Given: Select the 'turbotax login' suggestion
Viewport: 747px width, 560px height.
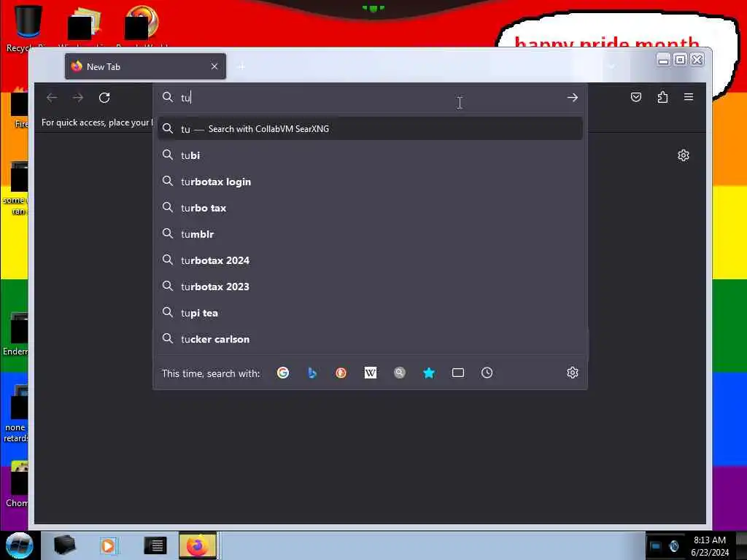Looking at the screenshot, I should pos(370,182).
